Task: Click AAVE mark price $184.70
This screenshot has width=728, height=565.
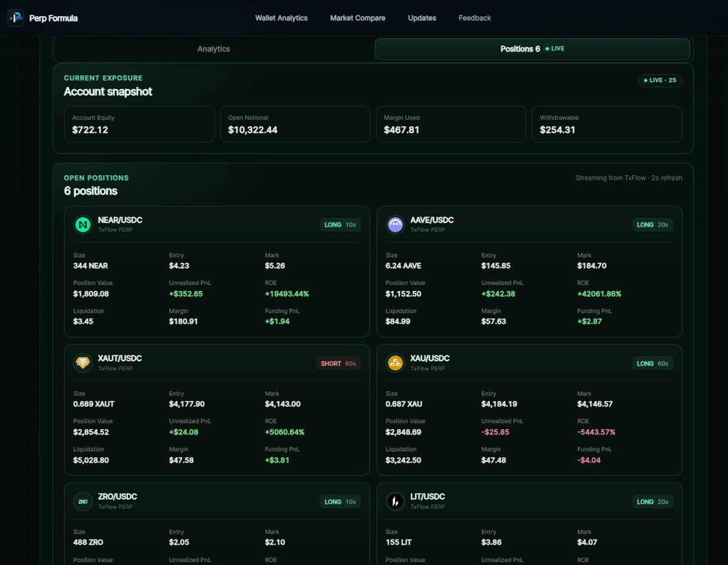Action: [x=591, y=266]
